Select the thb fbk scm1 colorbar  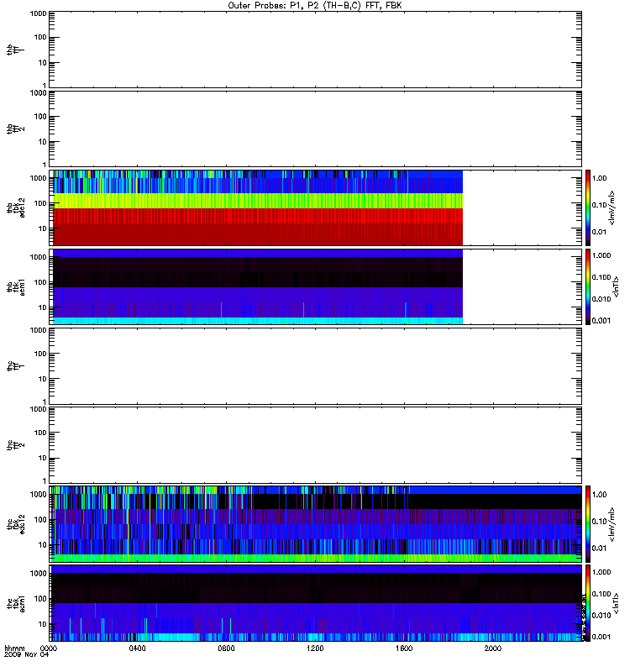[588, 286]
